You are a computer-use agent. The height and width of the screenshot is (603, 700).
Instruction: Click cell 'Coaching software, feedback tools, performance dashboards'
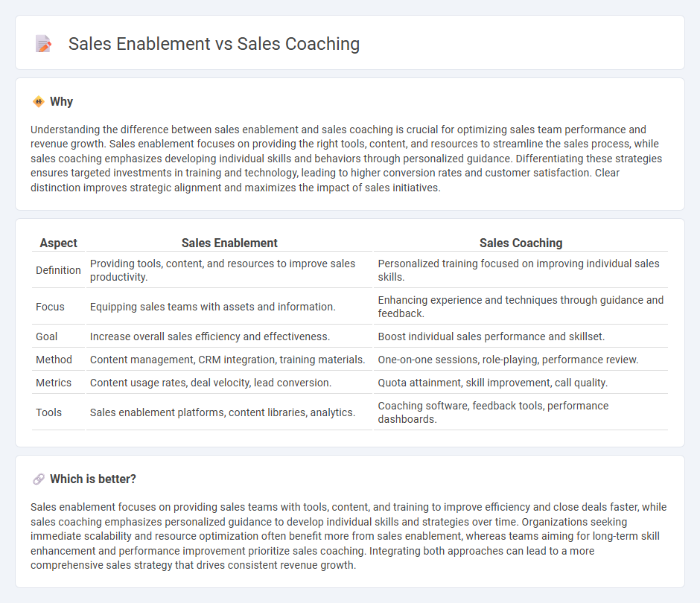point(521,412)
